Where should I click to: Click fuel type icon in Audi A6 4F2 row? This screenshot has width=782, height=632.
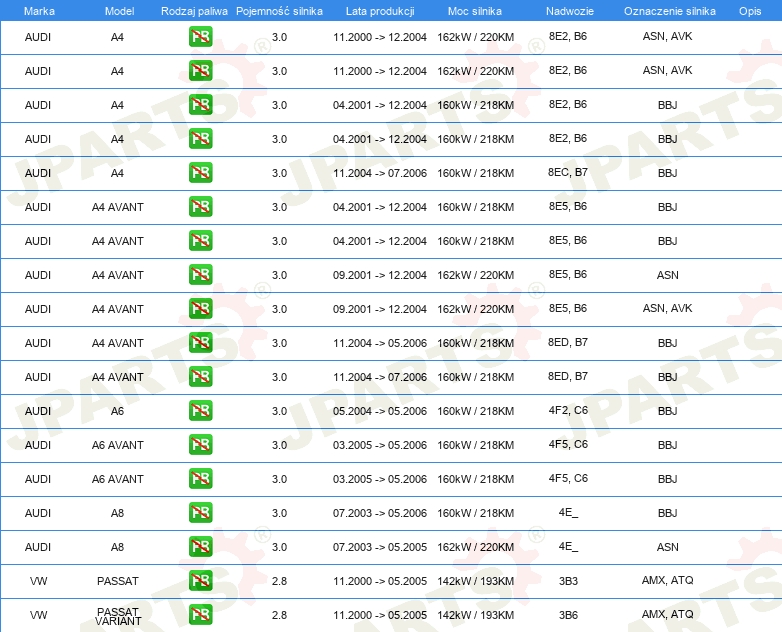(x=200, y=411)
